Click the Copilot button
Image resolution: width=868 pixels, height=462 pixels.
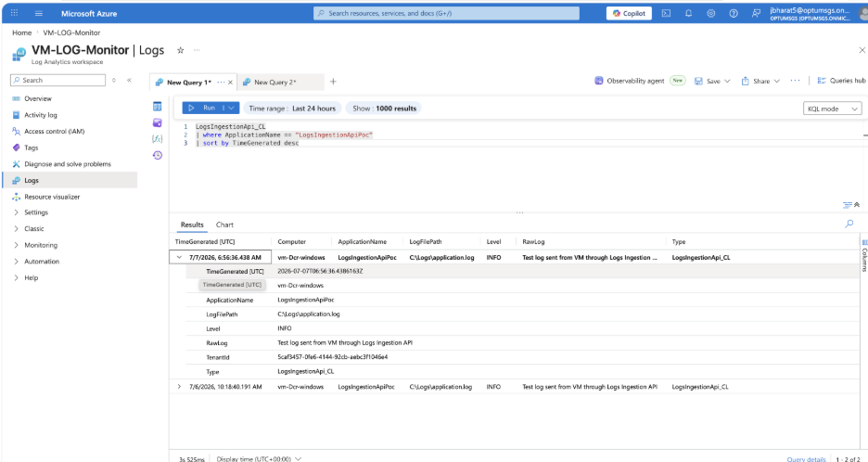(629, 13)
